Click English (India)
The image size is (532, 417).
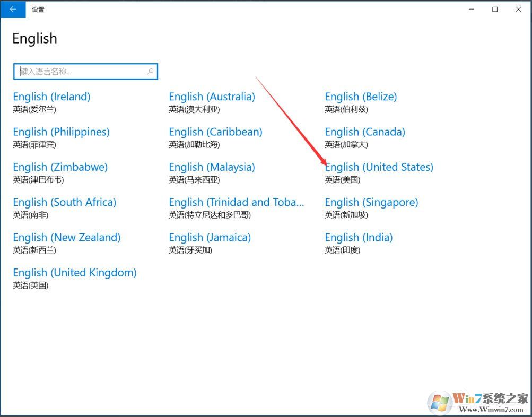(359, 238)
